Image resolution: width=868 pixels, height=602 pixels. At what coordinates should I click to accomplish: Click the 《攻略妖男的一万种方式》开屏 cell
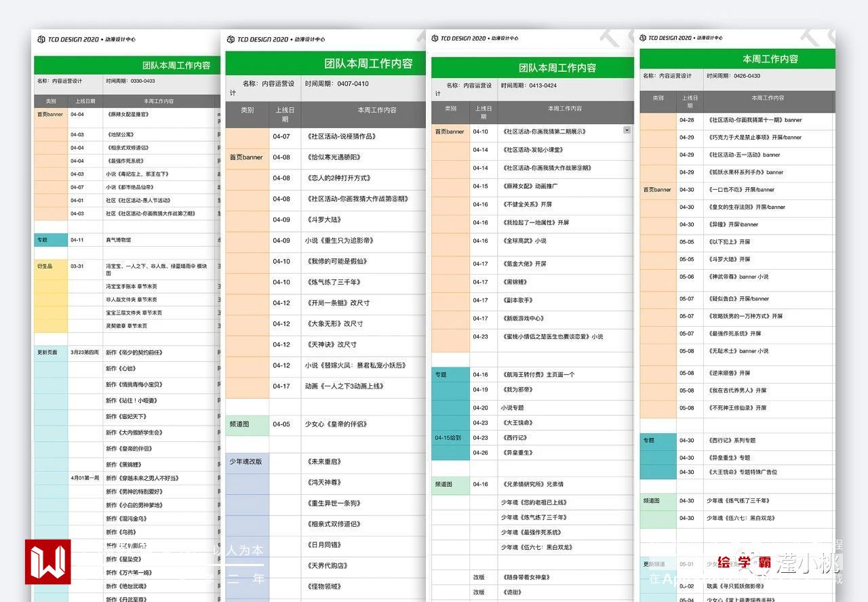[769, 317]
